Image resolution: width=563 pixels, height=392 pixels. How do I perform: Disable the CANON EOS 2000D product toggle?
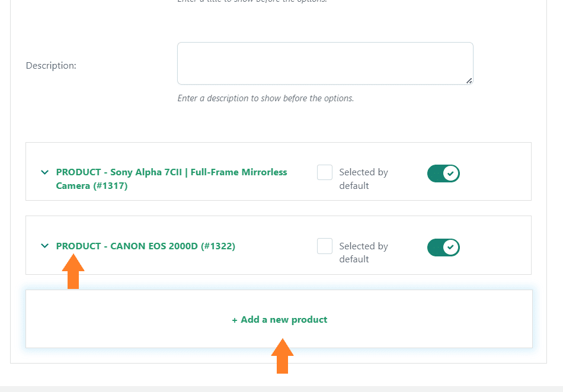pyautogui.click(x=443, y=248)
